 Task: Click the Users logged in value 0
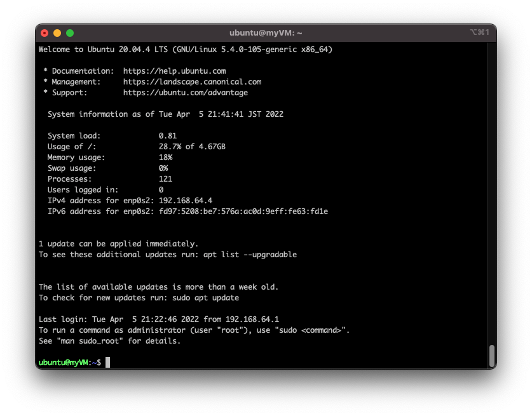point(161,190)
